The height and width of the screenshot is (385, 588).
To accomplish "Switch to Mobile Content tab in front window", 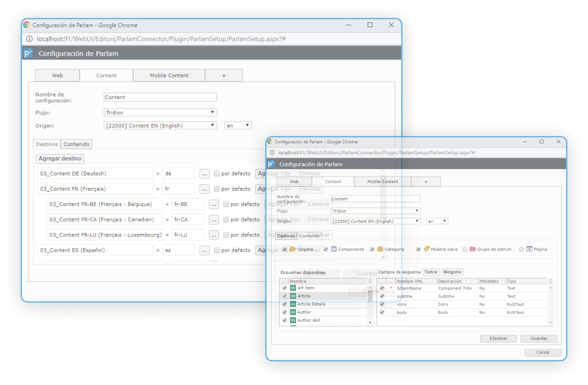I will (x=383, y=181).
